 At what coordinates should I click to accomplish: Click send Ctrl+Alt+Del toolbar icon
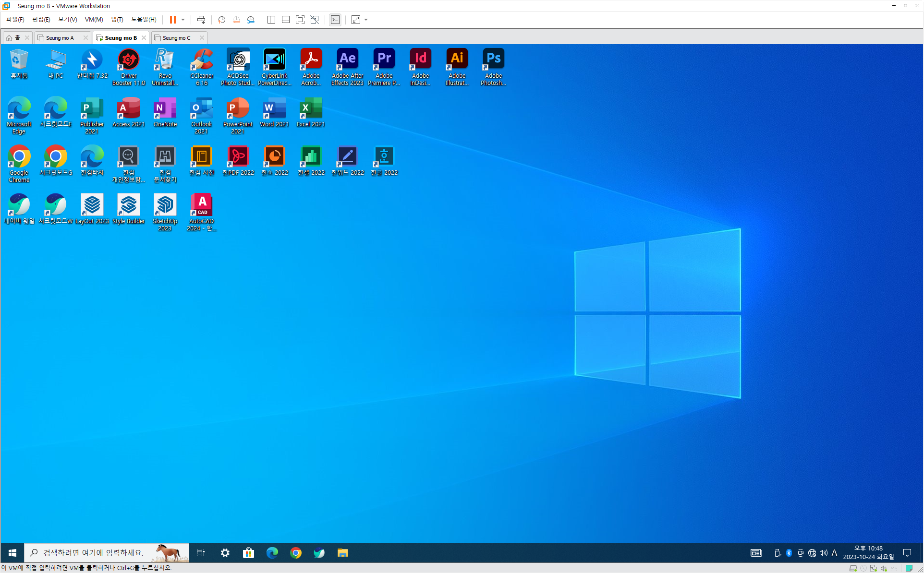(201, 20)
